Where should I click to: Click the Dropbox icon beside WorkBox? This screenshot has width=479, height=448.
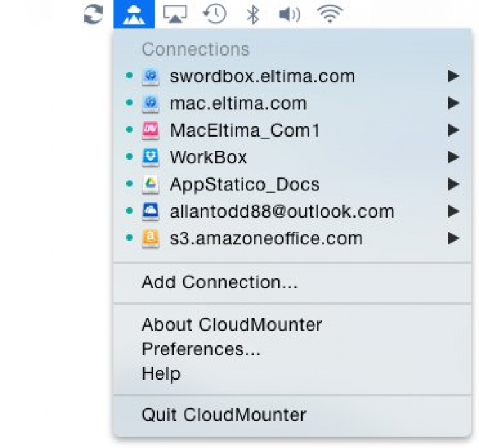(x=151, y=158)
